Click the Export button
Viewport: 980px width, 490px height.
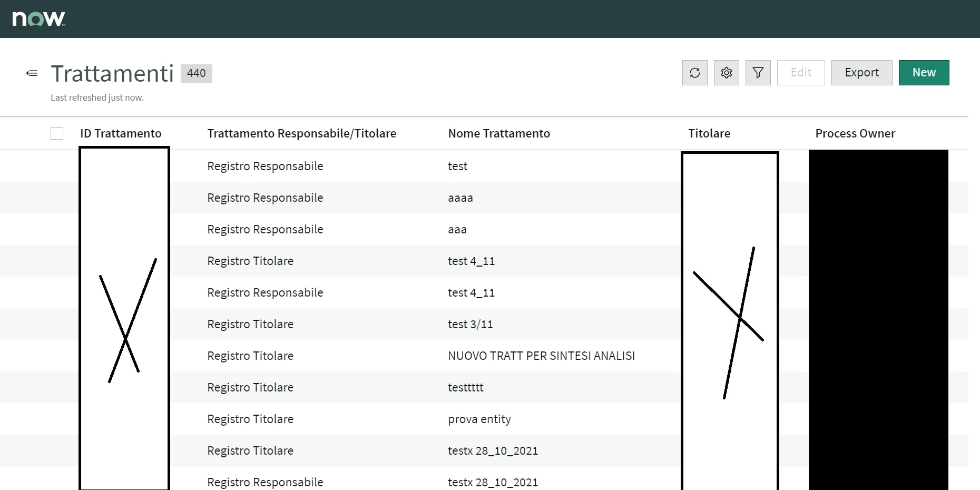[861, 73]
